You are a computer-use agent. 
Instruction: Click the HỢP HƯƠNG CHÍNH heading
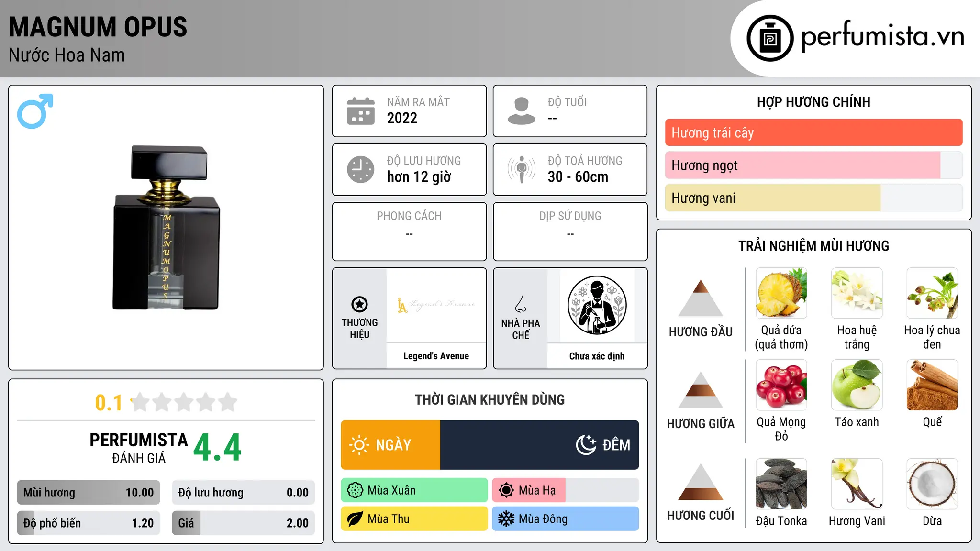(x=813, y=102)
